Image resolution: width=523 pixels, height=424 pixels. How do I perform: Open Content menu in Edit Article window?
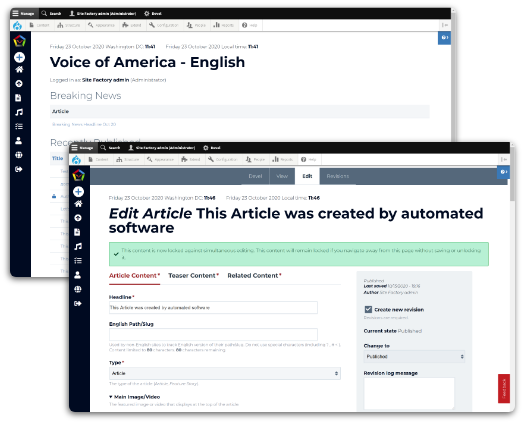coord(98,159)
